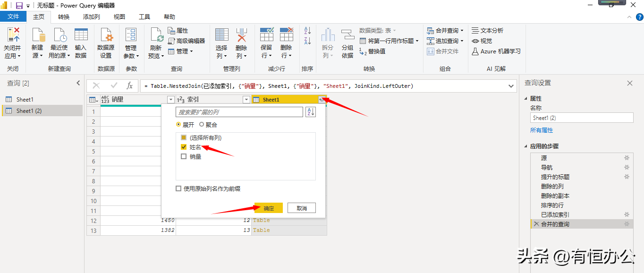Open query Properties (属性) in ribbon
This screenshot has height=273, width=644.
[x=178, y=31]
